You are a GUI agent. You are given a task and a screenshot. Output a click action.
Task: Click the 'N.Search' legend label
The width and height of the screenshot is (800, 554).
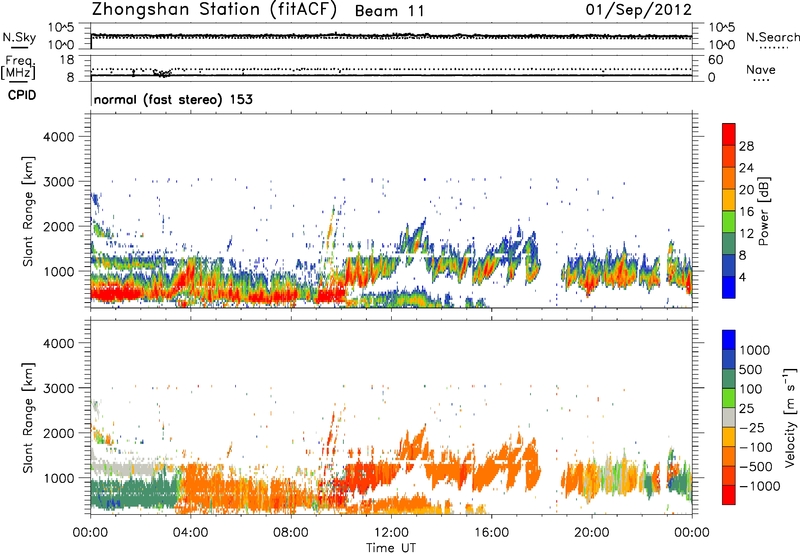tap(772, 37)
